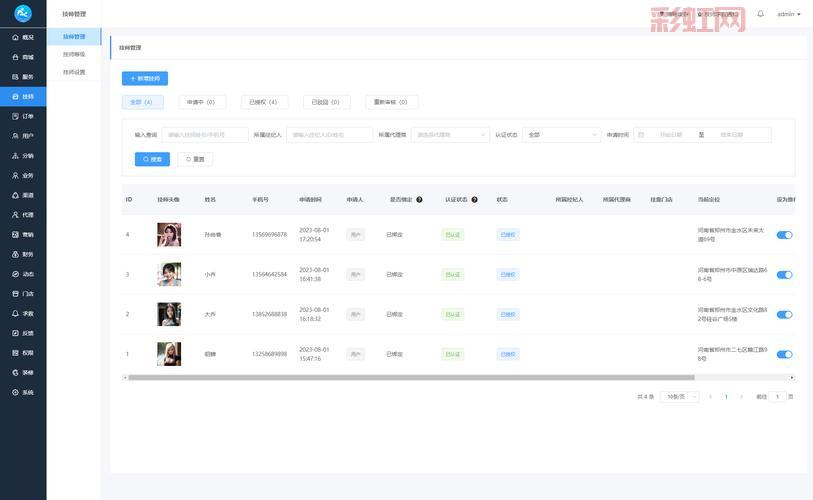Viewport: 813px width, 500px height.
Task: Click the help icon beside 认证状态 header
Action: click(x=474, y=200)
